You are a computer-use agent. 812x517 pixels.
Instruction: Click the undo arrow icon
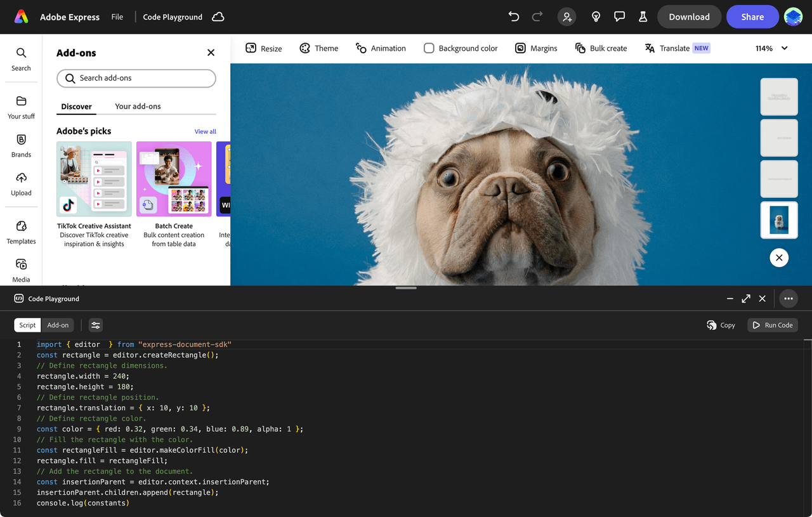514,17
